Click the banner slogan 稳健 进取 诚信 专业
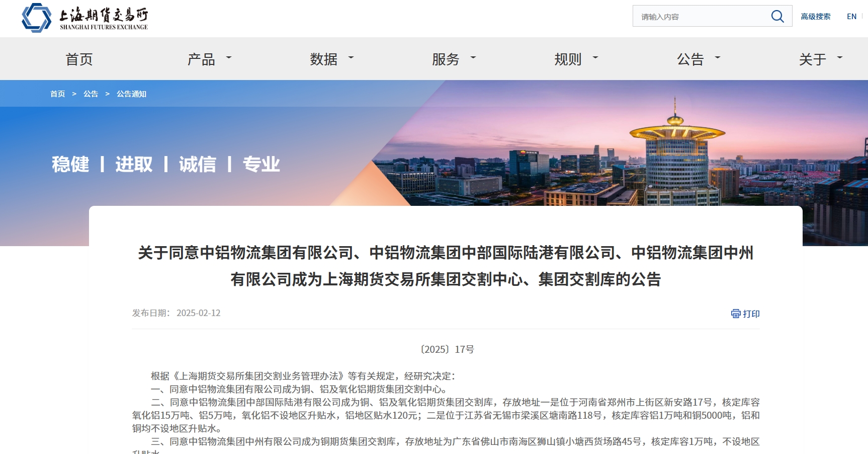The image size is (868, 454). point(166,164)
